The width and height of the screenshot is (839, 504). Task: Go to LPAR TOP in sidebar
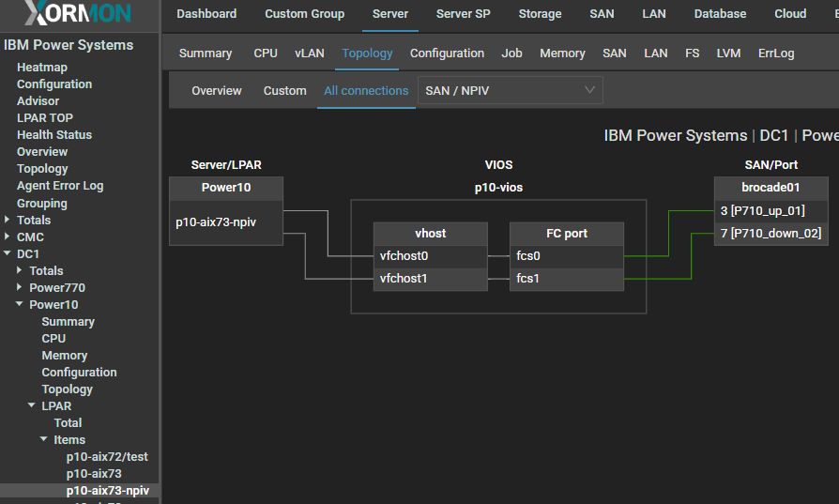[x=44, y=117]
